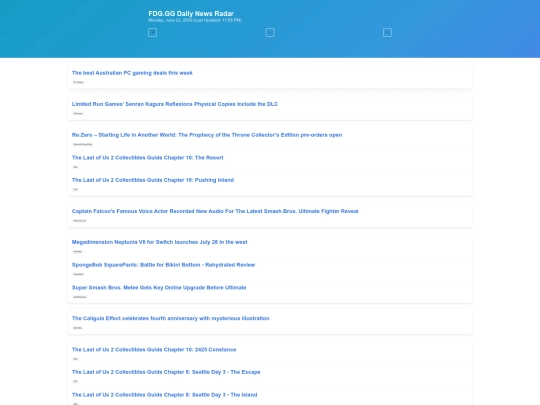This screenshot has height=405, width=540.
Task: Open Last of Us 2 Seattle Day 3 - The Escape guide
Action: pos(166,372)
